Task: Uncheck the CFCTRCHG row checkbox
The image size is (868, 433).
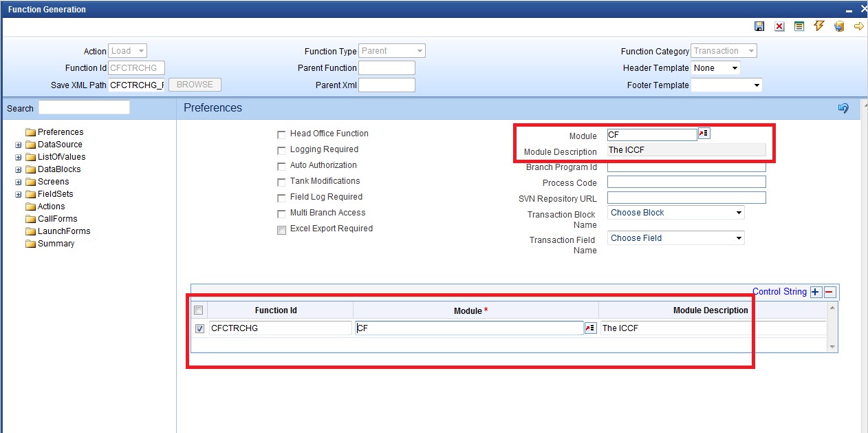Action: click(x=199, y=329)
